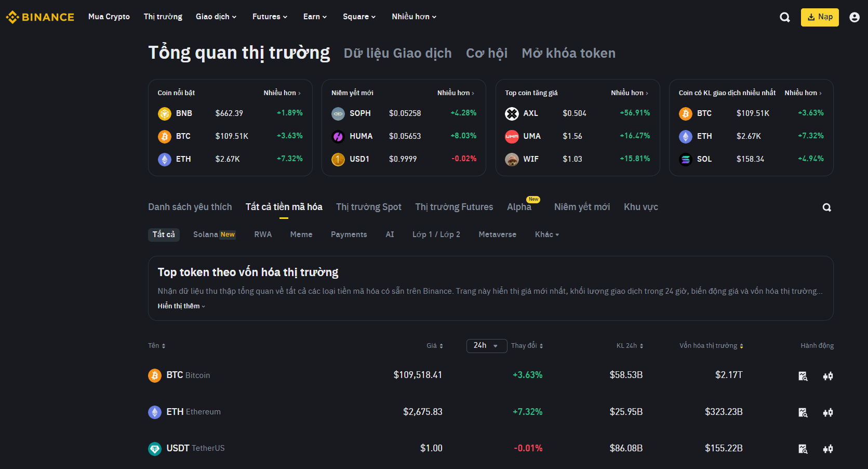Open the BTC Bitcoin table row name
The image size is (868, 469).
[x=188, y=375]
